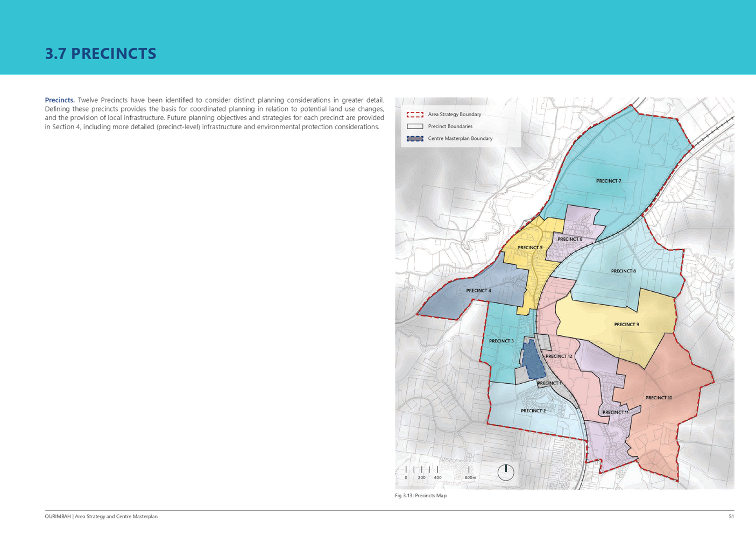
Task: Click the PRECINCT 5 label on map
Action: coord(530,248)
